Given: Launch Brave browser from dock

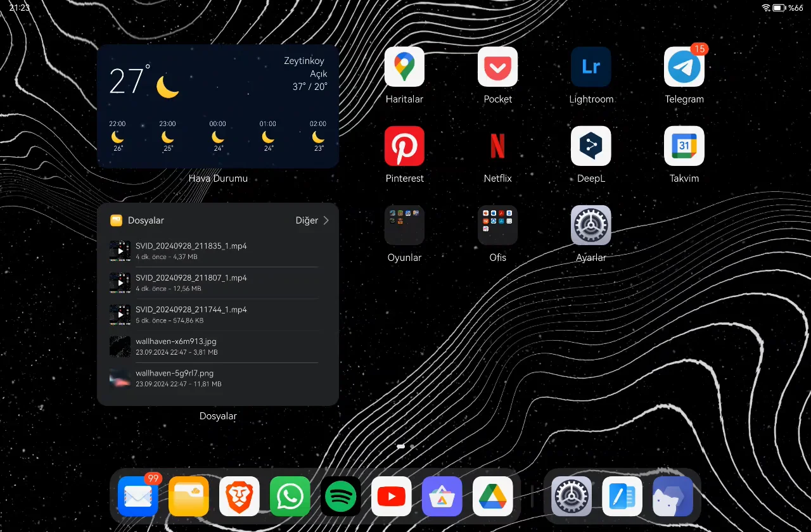Looking at the screenshot, I should point(239,497).
